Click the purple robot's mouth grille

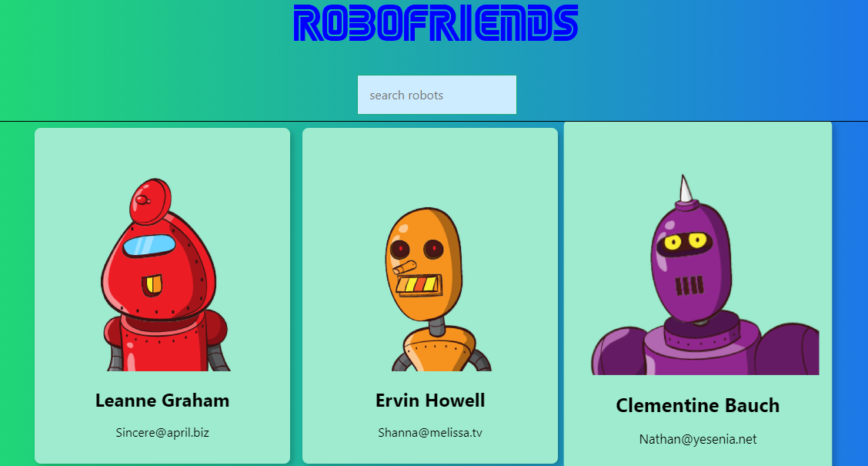click(689, 286)
